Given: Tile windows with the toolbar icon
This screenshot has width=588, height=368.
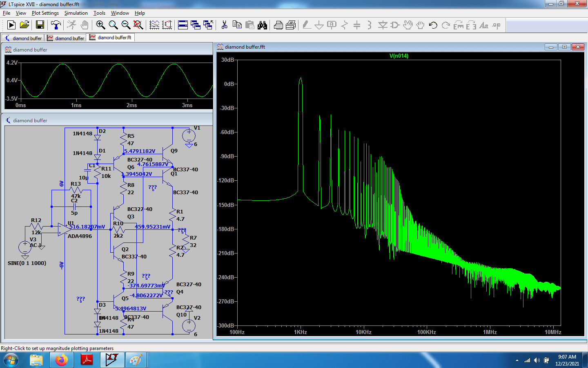Looking at the screenshot, I should pyautogui.click(x=183, y=25).
